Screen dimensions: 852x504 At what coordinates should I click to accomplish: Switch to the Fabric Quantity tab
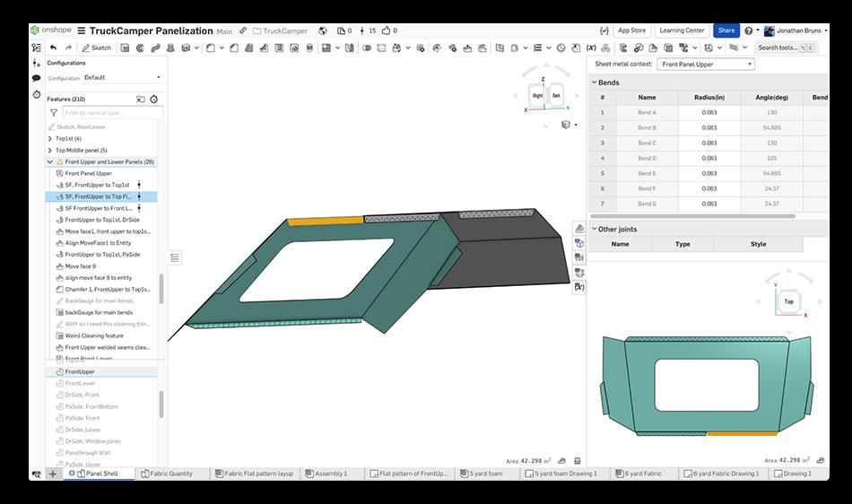coord(170,474)
